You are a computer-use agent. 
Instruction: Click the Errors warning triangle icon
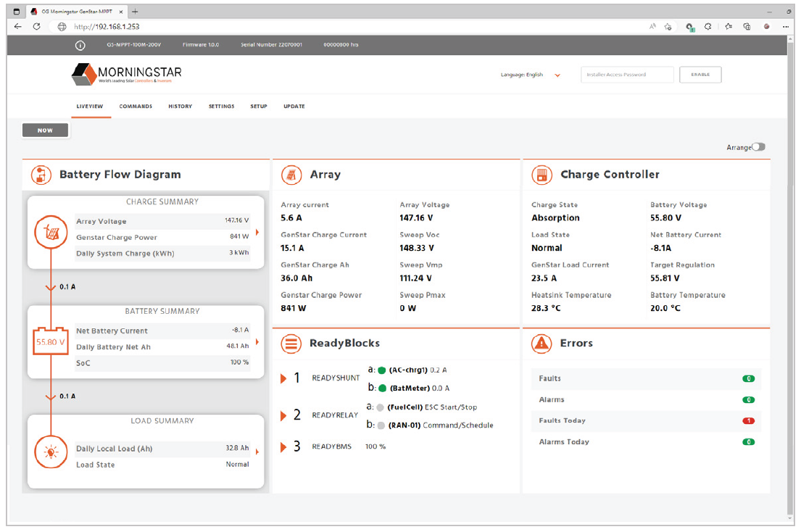click(x=541, y=344)
